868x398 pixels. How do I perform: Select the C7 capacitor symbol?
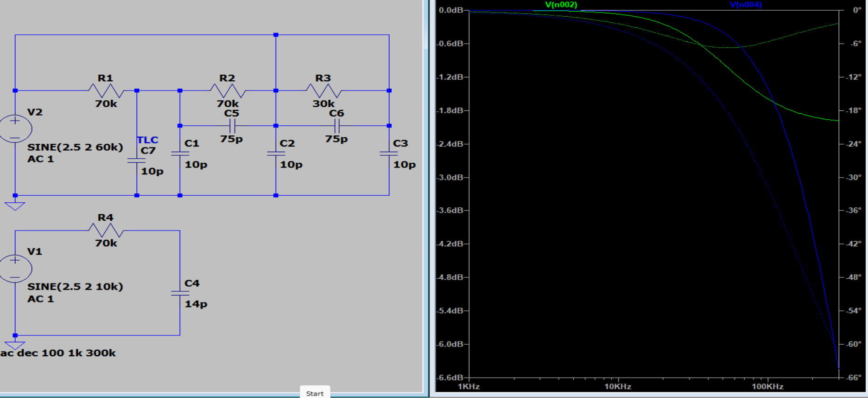point(137,160)
